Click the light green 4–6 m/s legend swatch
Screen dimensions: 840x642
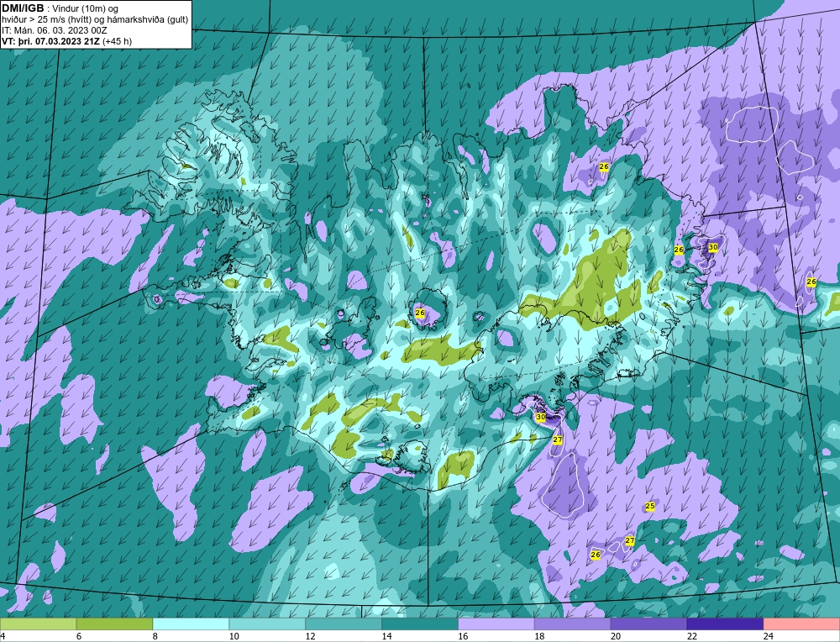coord(38,624)
